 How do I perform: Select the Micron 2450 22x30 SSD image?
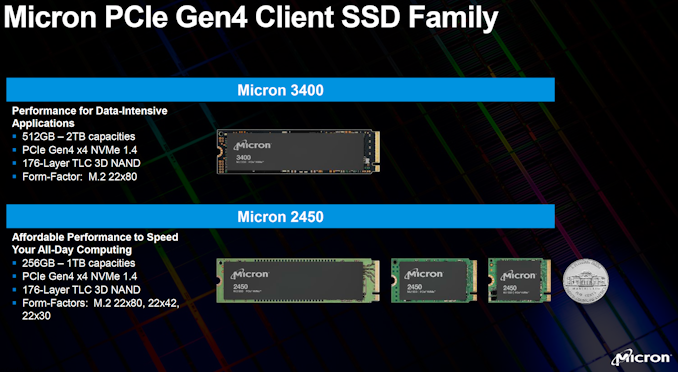[519, 280]
